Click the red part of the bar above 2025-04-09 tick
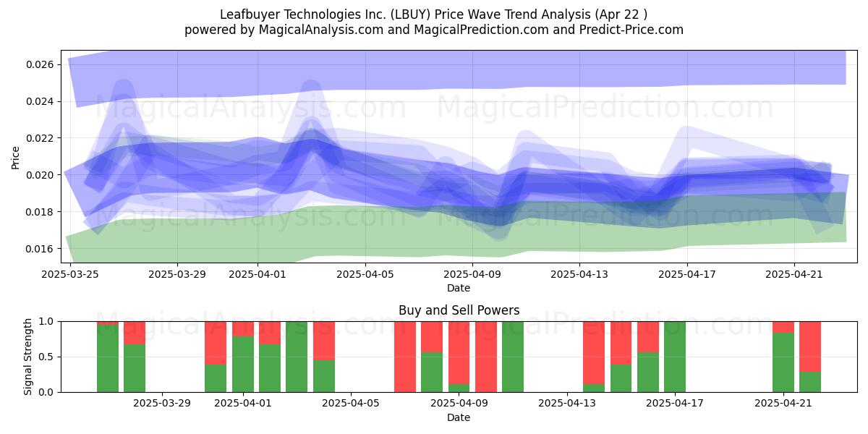The height and width of the screenshot is (434, 868). click(459, 352)
